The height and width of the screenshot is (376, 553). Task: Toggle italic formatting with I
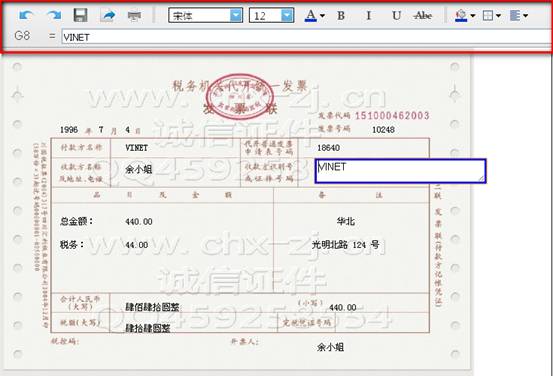pos(369,15)
